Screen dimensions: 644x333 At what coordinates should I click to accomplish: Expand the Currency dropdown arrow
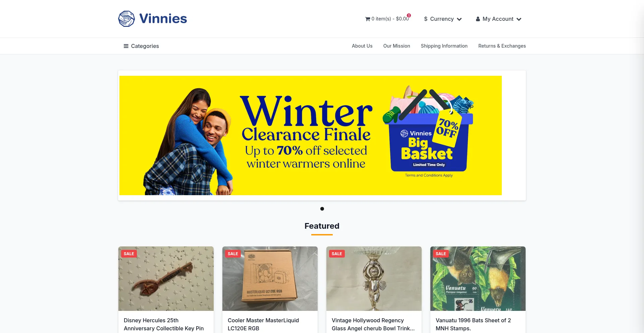[x=459, y=19]
